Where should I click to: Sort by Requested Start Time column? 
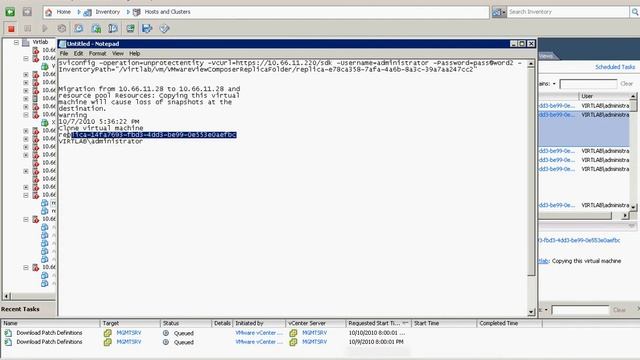point(378,323)
